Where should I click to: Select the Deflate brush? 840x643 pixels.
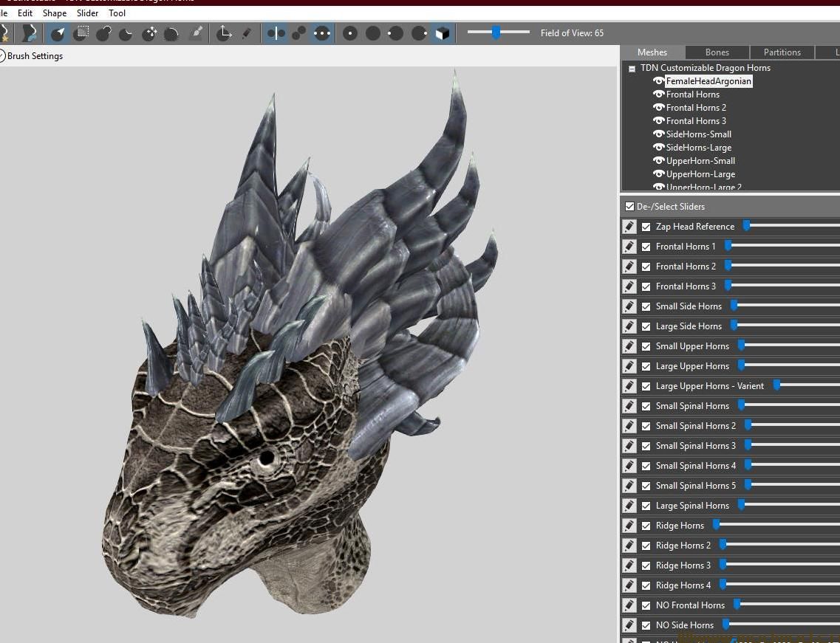pyautogui.click(x=127, y=33)
